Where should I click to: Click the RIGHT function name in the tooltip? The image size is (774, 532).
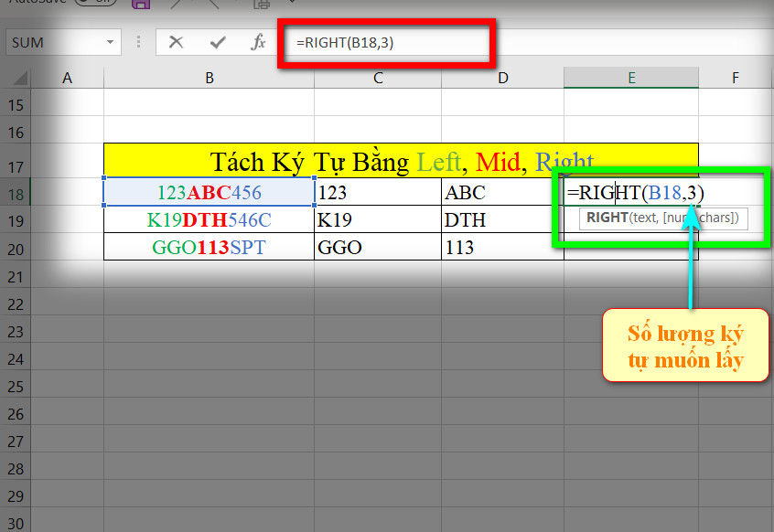click(x=607, y=218)
